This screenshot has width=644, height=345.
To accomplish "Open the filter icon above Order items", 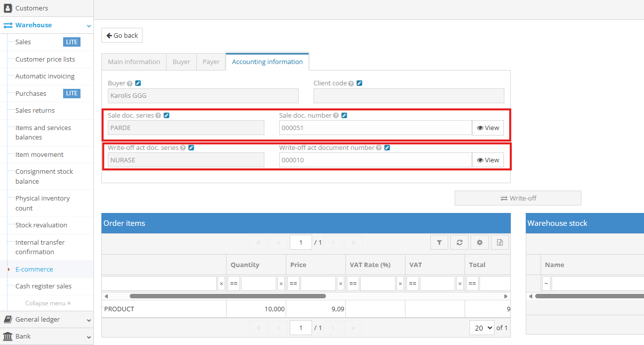I will point(439,242).
